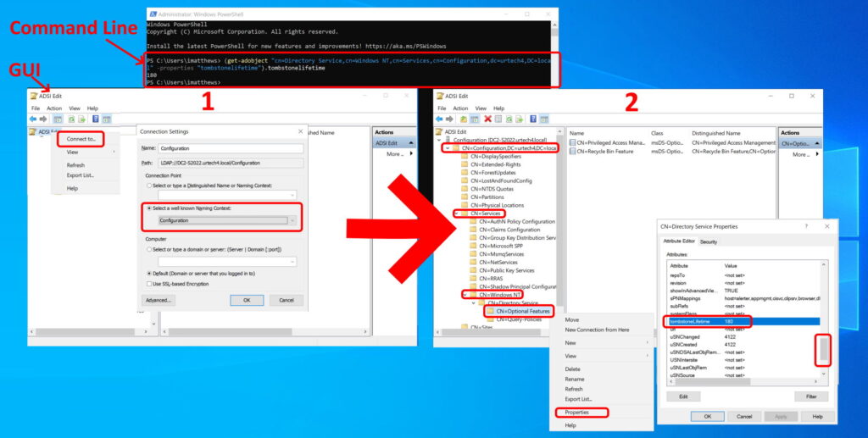This screenshot has width=868, height=438.
Task: Select the Distinguished Name or Naming Context radio
Action: pyautogui.click(x=148, y=185)
